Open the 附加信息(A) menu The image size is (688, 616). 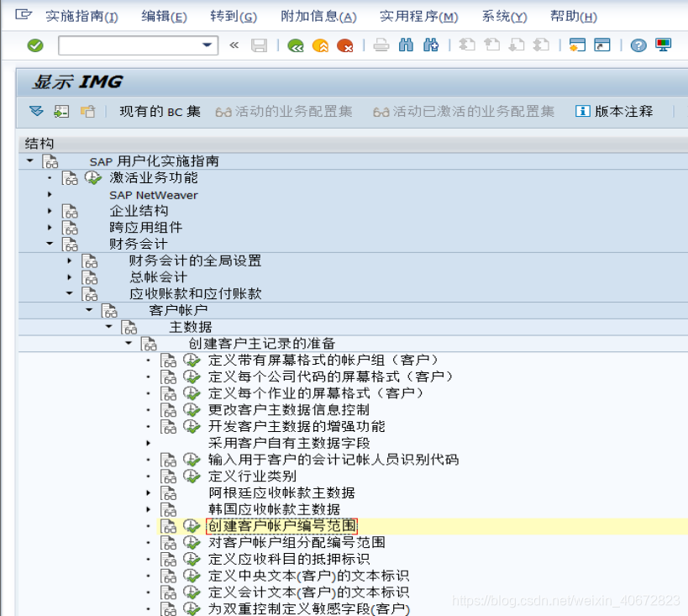318,17
